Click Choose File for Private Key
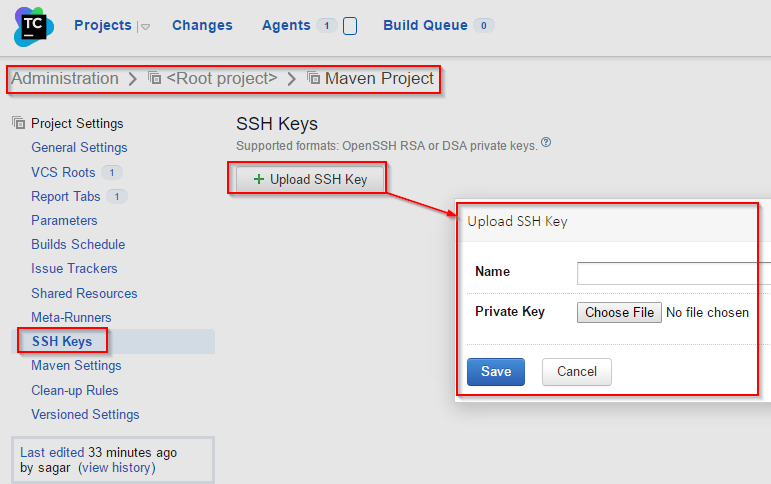This screenshot has width=771, height=484. coord(619,312)
